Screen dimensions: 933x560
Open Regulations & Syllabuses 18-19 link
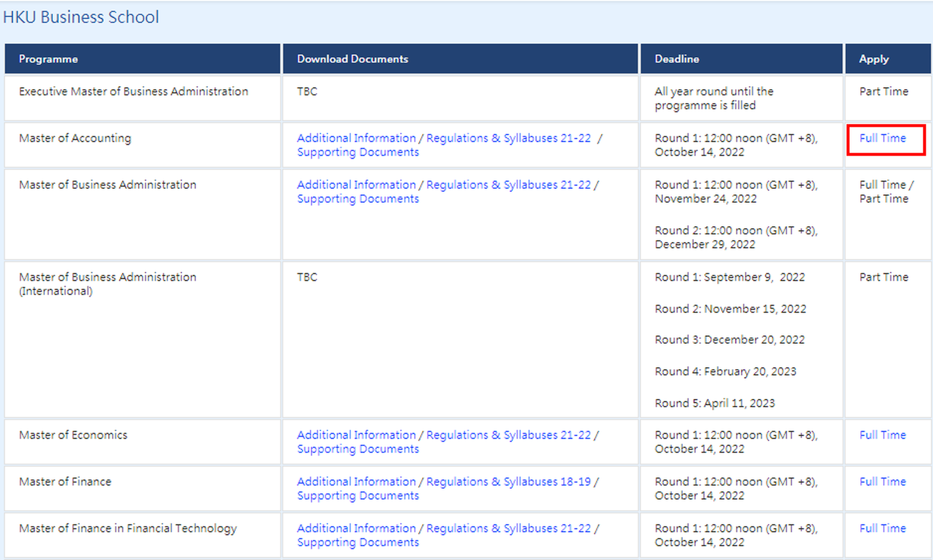tap(508, 482)
